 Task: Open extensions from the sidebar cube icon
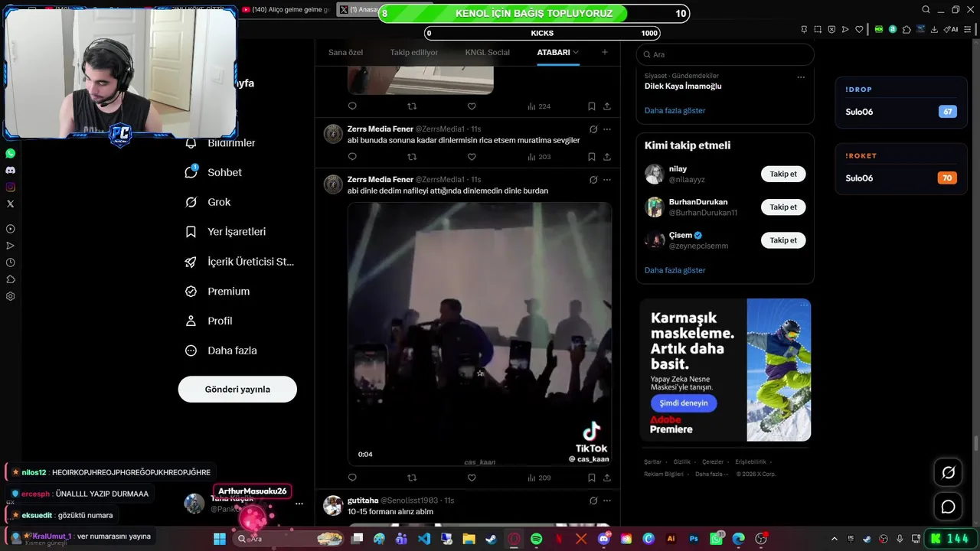(10, 279)
